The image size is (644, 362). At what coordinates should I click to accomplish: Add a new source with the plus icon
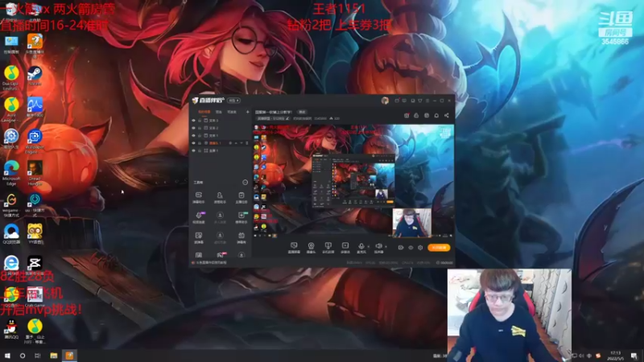[x=247, y=112]
